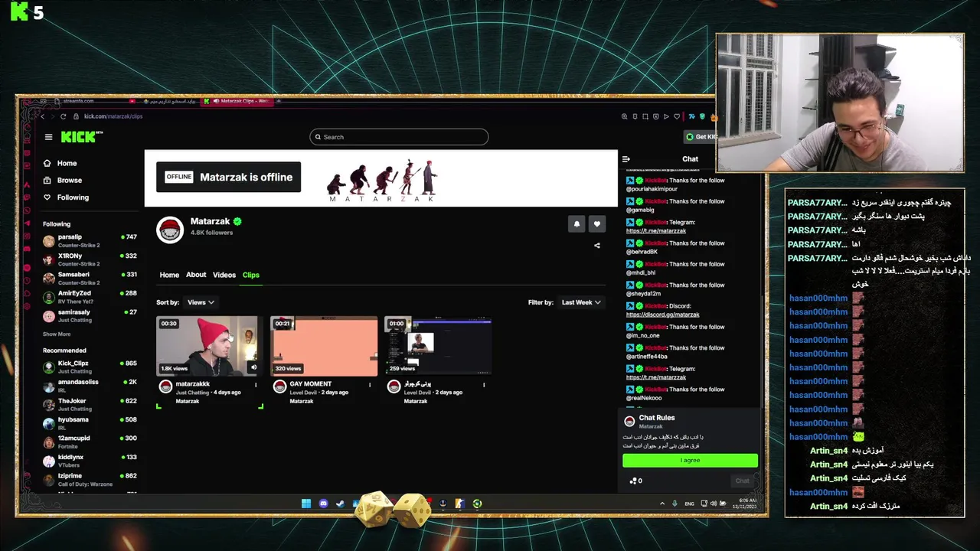The image size is (980, 551).
Task: Click the Following heart icon in sidebar
Action: (x=47, y=197)
